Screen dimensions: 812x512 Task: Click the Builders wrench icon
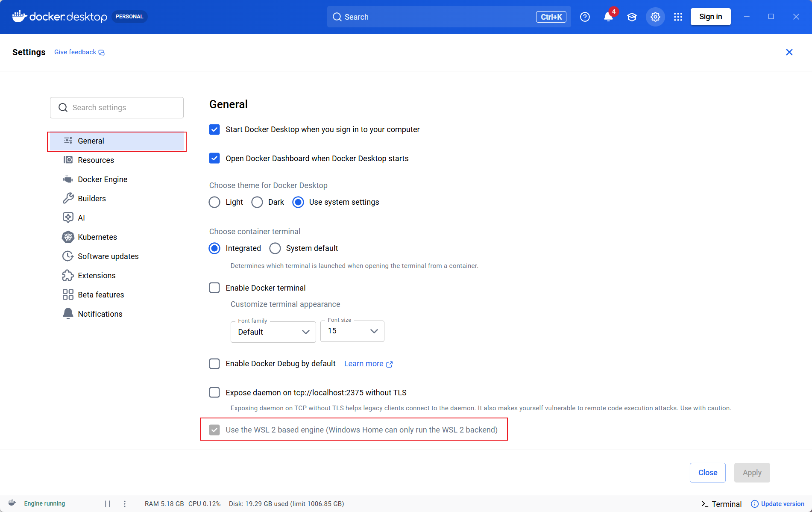[x=68, y=198]
